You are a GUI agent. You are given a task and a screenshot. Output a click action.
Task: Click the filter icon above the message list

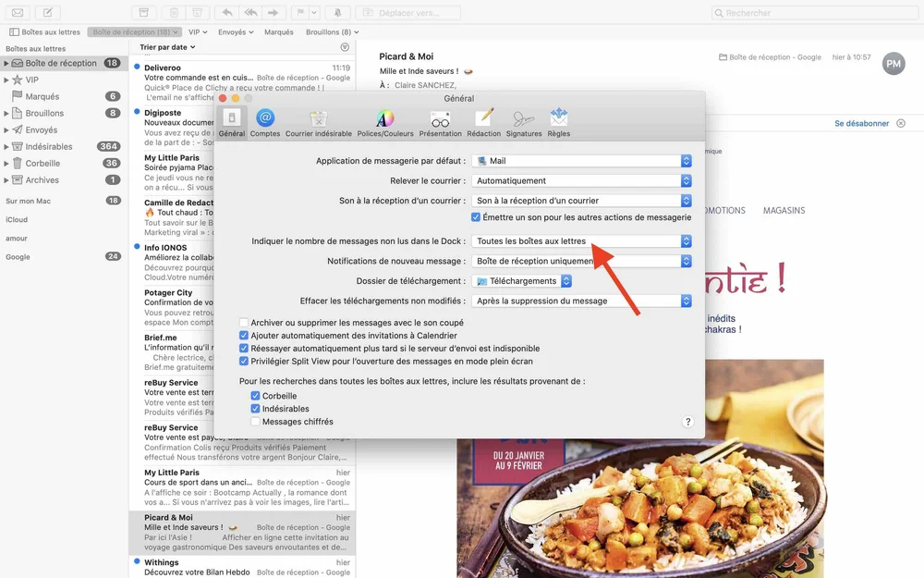pyautogui.click(x=345, y=47)
